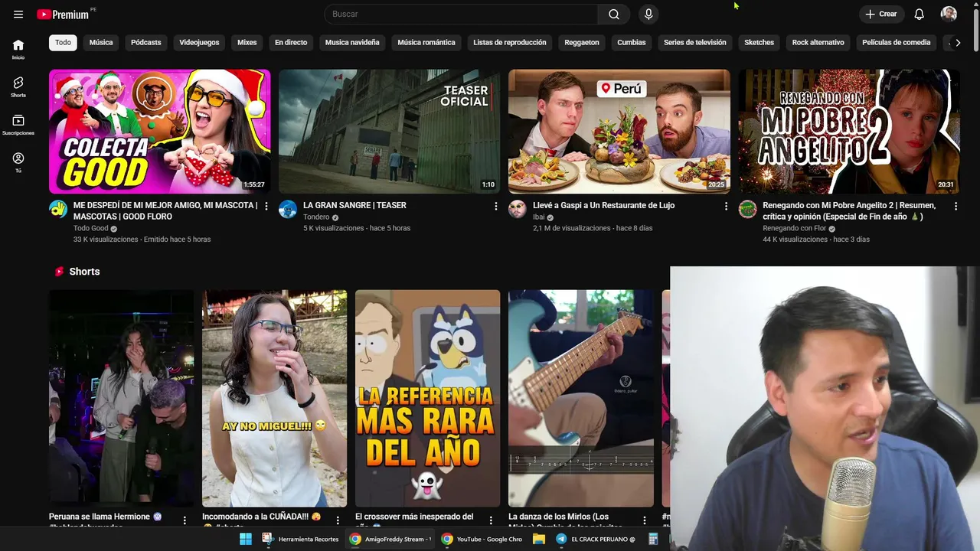Open Todo Good channel avatar
The height and width of the screenshot is (551, 980).
[58, 209]
